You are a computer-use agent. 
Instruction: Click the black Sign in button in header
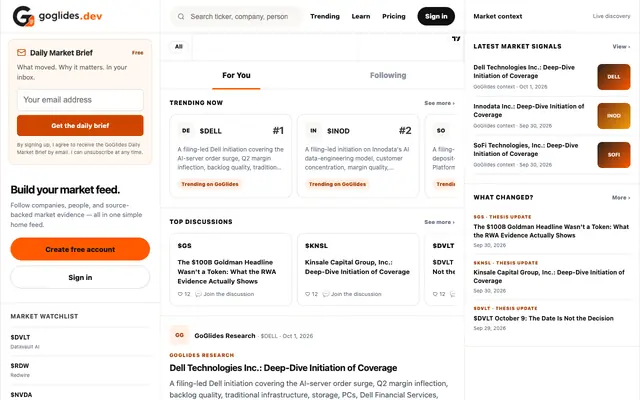pyautogui.click(x=436, y=16)
